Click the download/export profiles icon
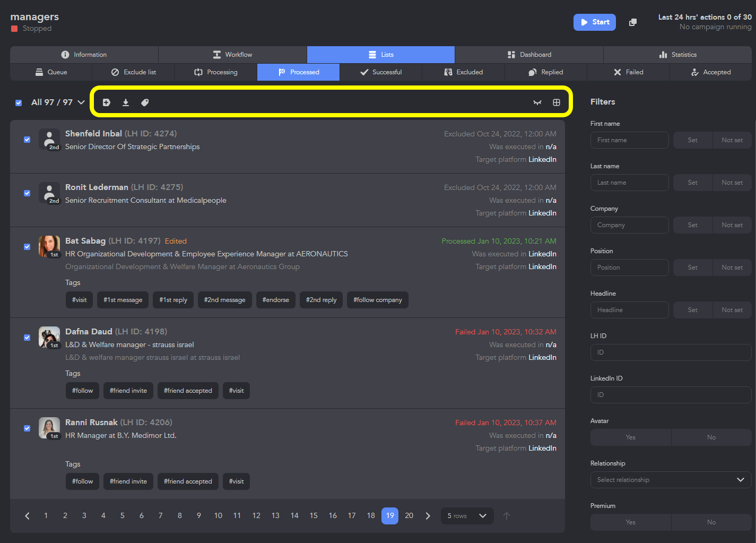756x543 pixels. coord(126,102)
